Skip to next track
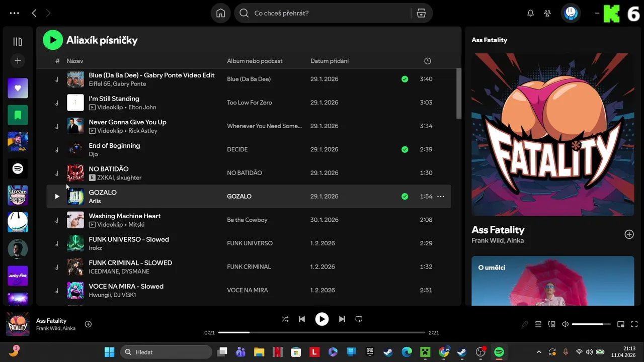The image size is (644, 362). click(x=342, y=319)
